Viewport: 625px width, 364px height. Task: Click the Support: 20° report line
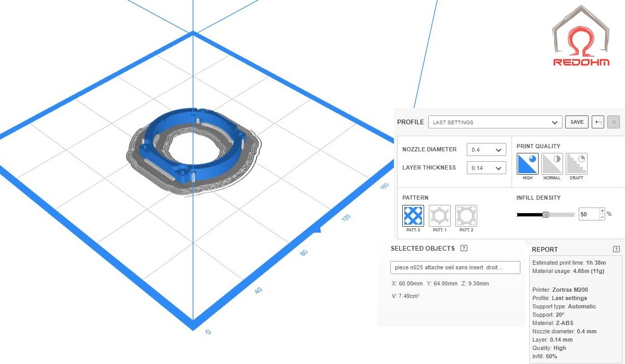[549, 315]
